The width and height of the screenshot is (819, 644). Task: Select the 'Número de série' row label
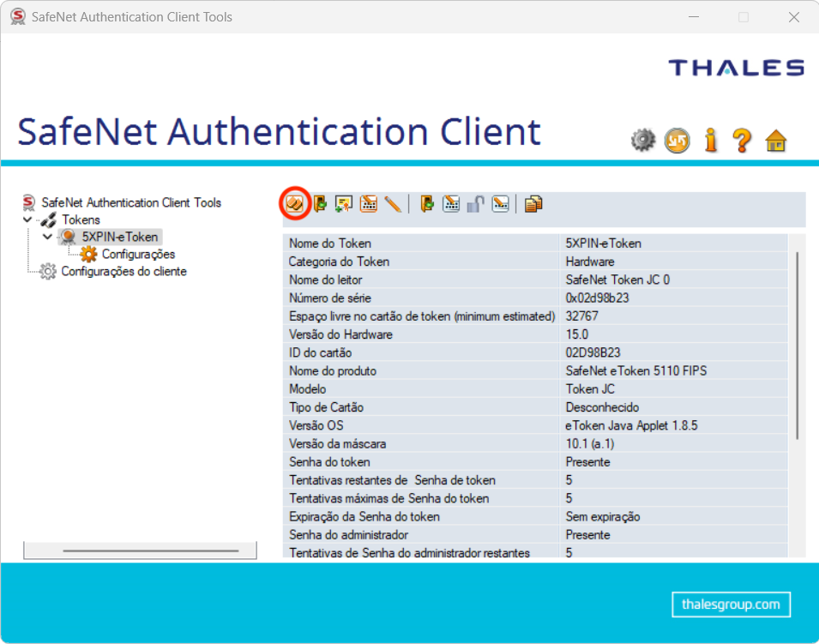(x=330, y=298)
